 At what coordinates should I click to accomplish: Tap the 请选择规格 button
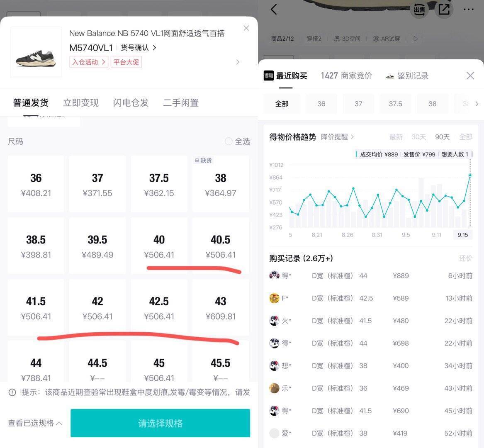pyautogui.click(x=160, y=423)
